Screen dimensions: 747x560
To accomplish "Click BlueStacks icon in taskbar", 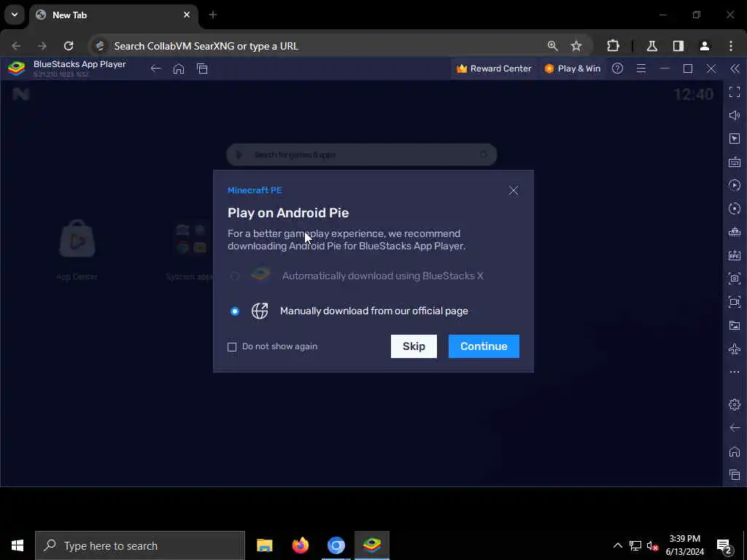I will [372, 545].
